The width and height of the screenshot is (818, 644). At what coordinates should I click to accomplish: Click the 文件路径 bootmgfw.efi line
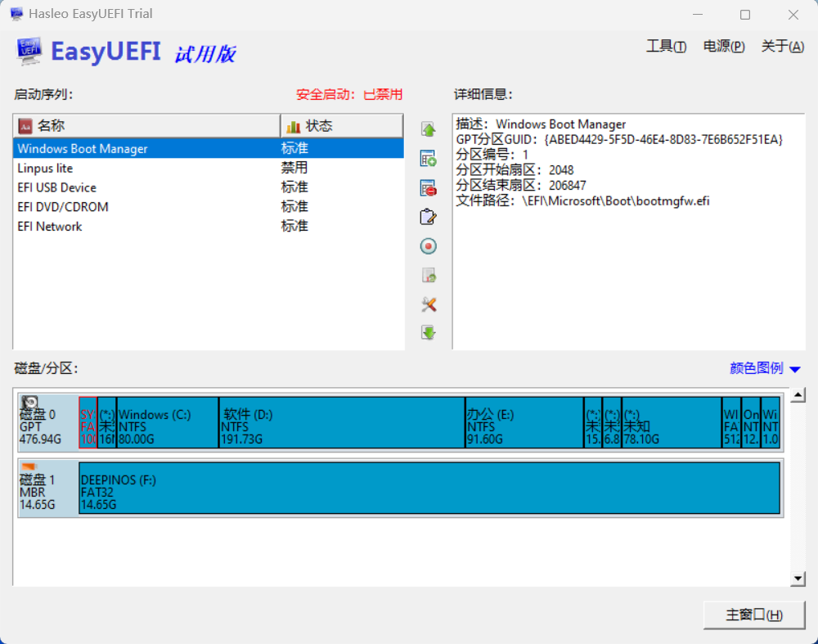tap(582, 201)
